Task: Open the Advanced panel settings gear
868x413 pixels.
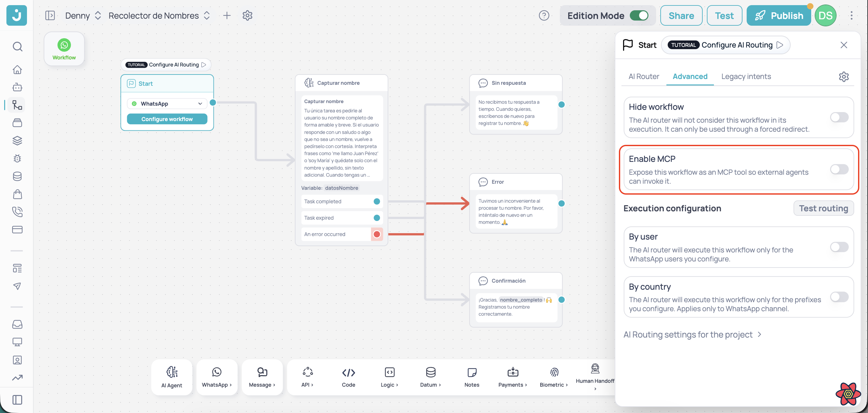Action: 844,76
